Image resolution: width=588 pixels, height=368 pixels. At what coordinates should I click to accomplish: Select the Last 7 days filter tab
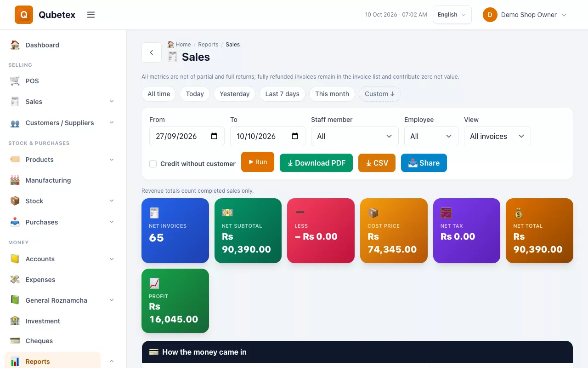282,94
